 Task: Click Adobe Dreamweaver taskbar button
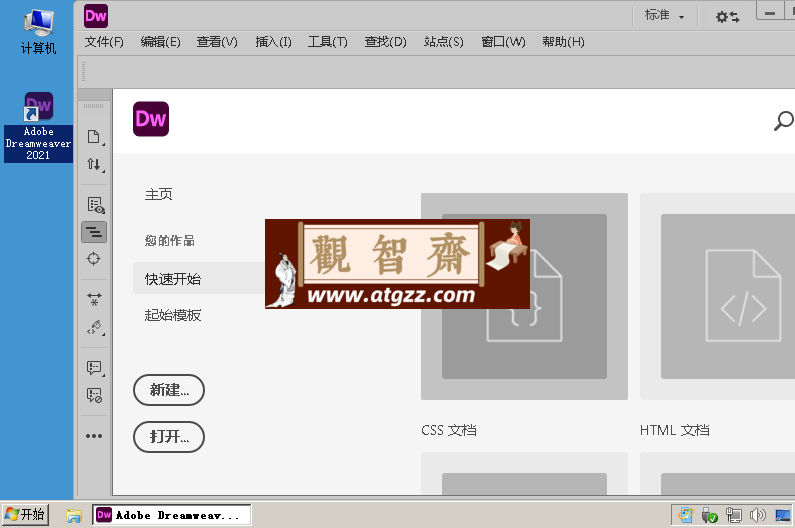click(x=171, y=515)
